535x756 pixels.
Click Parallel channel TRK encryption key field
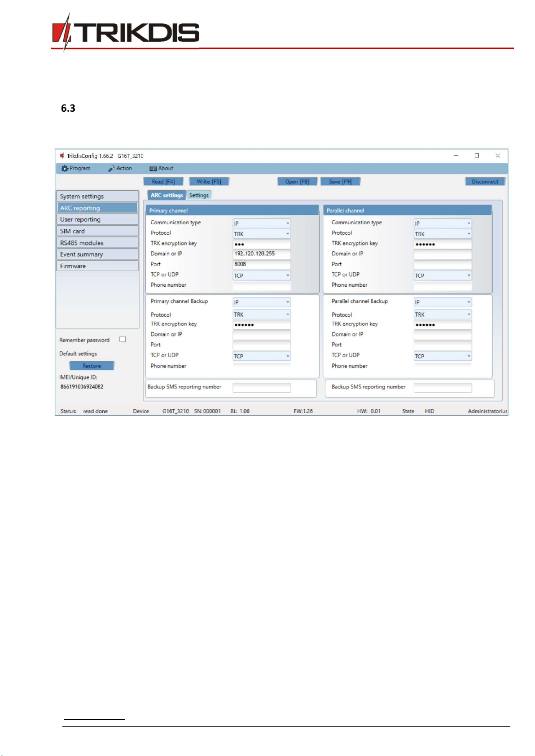(443, 244)
